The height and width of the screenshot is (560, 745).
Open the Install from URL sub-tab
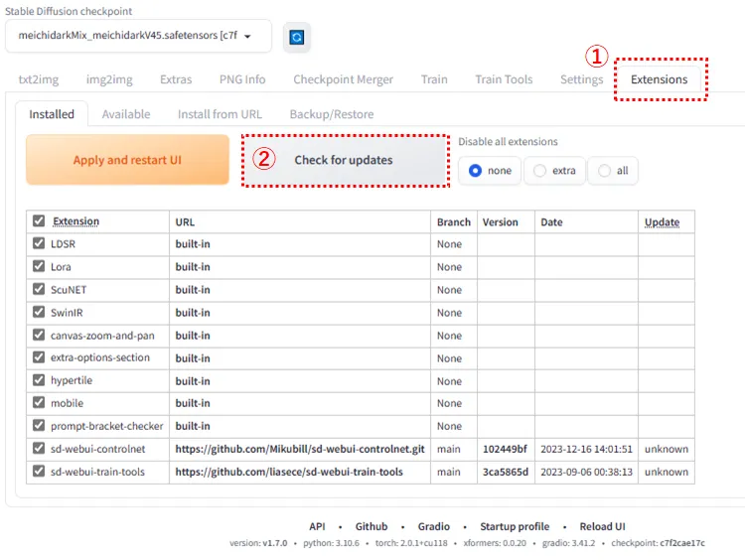(220, 114)
